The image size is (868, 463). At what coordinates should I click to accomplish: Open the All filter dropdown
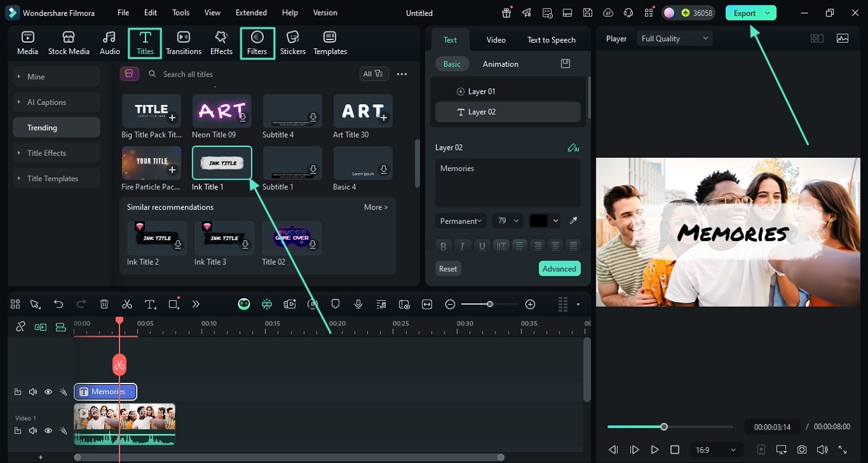[x=374, y=74]
